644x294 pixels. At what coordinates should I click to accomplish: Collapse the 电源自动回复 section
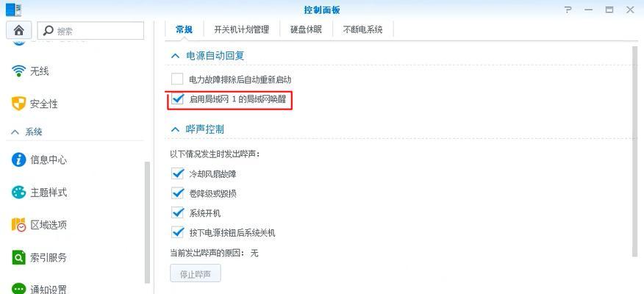click(x=176, y=56)
